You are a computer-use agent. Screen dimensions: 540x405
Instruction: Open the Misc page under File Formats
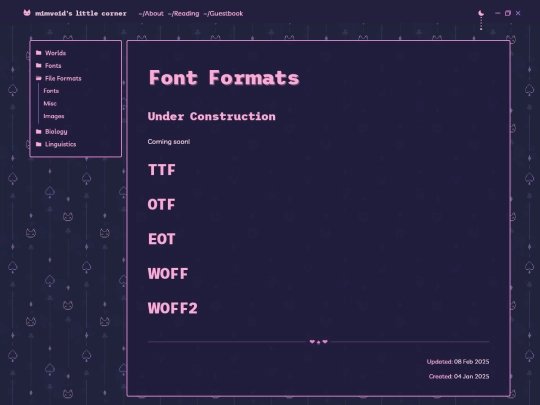[x=50, y=104]
